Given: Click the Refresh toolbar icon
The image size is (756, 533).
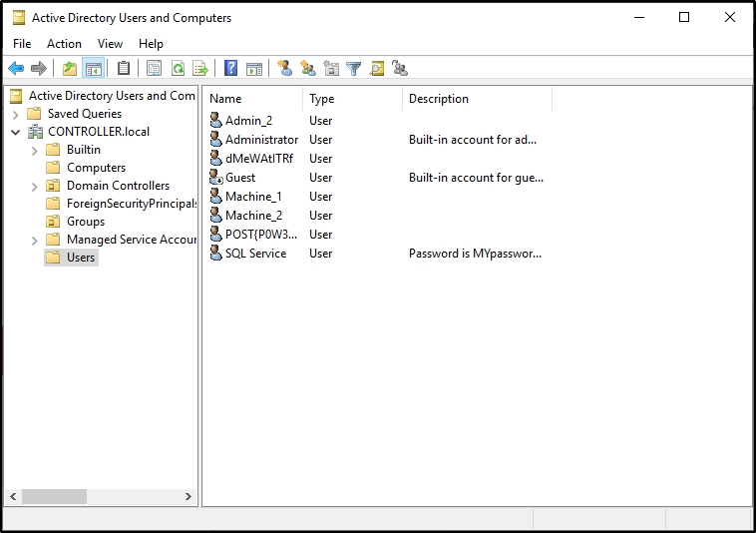Looking at the screenshot, I should click(x=178, y=69).
